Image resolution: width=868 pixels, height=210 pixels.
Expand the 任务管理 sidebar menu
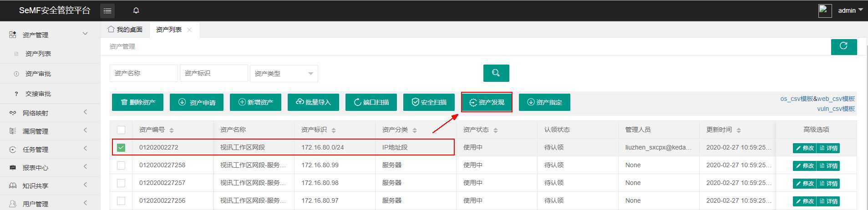85,149
